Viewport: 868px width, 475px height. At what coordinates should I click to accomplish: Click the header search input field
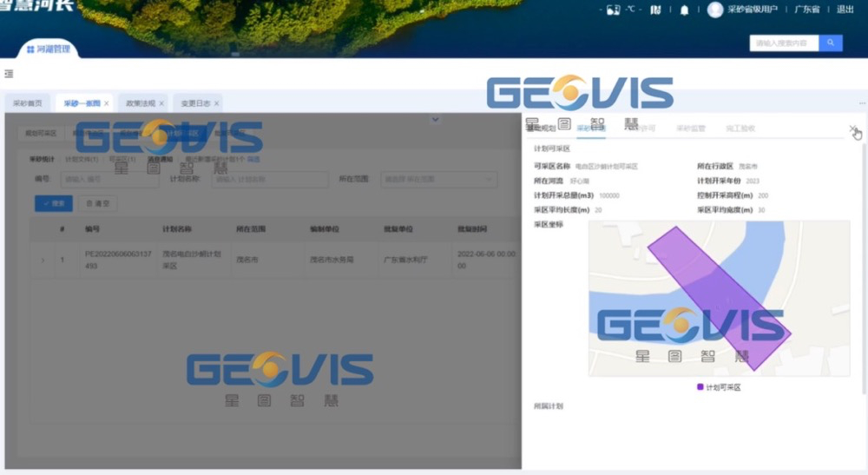pos(784,43)
